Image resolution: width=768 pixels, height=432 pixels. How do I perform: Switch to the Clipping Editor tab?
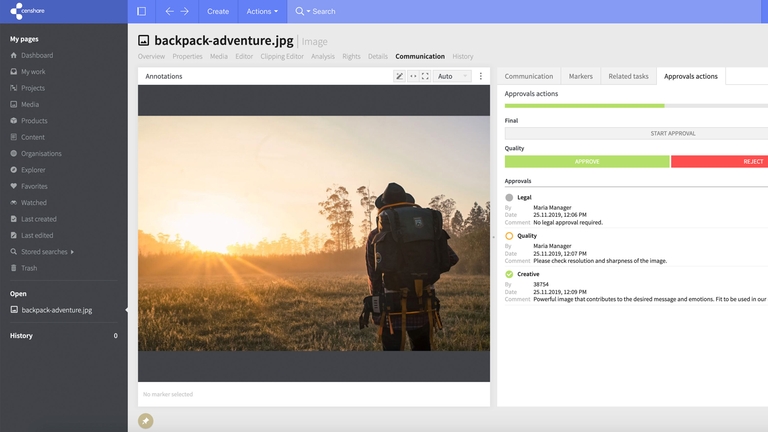[x=282, y=56]
